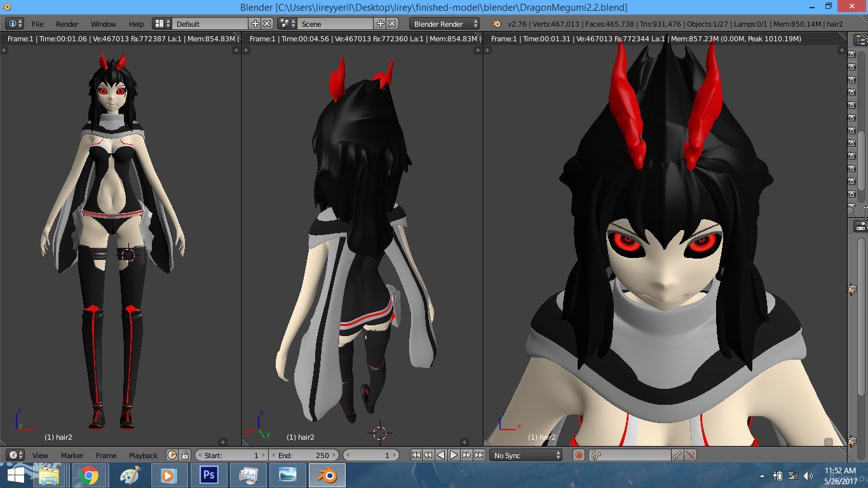Image resolution: width=868 pixels, height=488 pixels.
Task: Browse screen layouts with the layout icon
Action: [x=163, y=24]
